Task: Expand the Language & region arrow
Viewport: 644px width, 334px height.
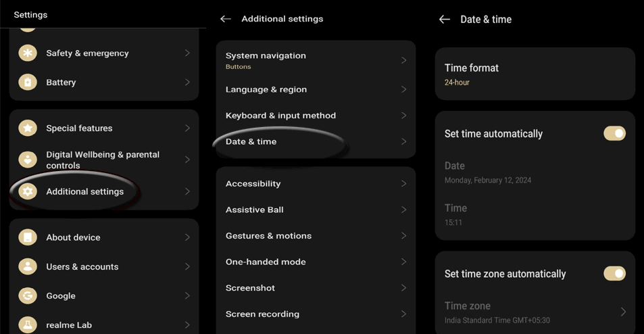Action: [x=403, y=89]
